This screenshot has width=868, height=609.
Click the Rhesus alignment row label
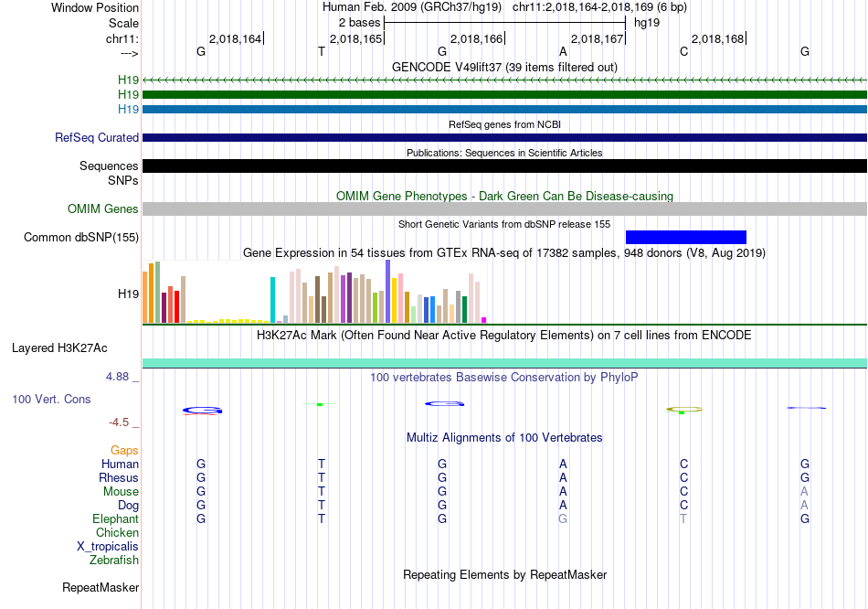[119, 477]
